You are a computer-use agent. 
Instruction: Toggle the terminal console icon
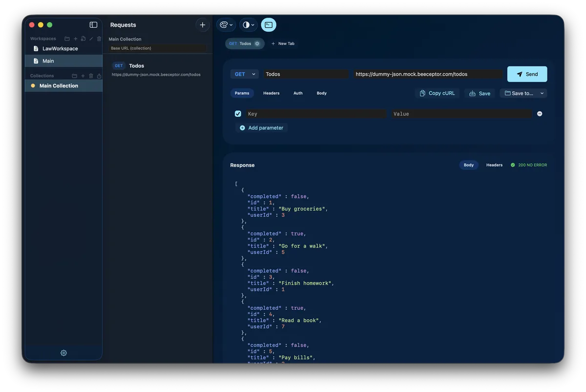coord(269,25)
